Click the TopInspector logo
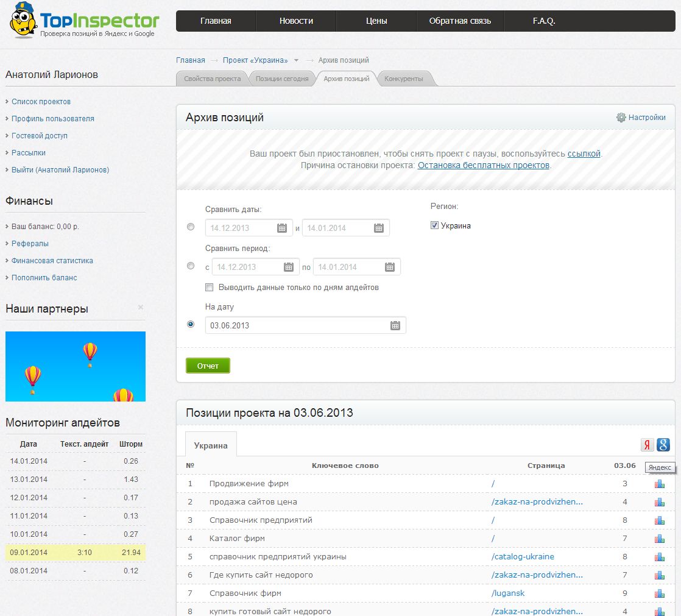The height and width of the screenshot is (616, 681). (x=84, y=23)
